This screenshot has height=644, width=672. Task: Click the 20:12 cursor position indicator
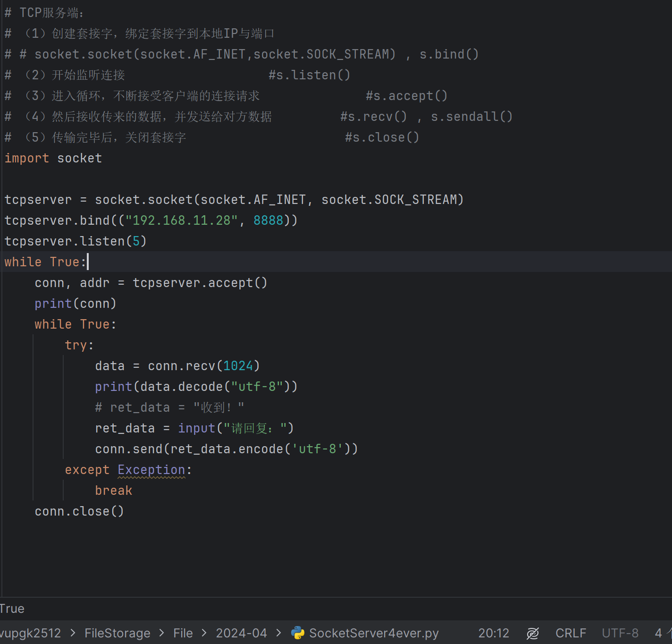pos(494,633)
